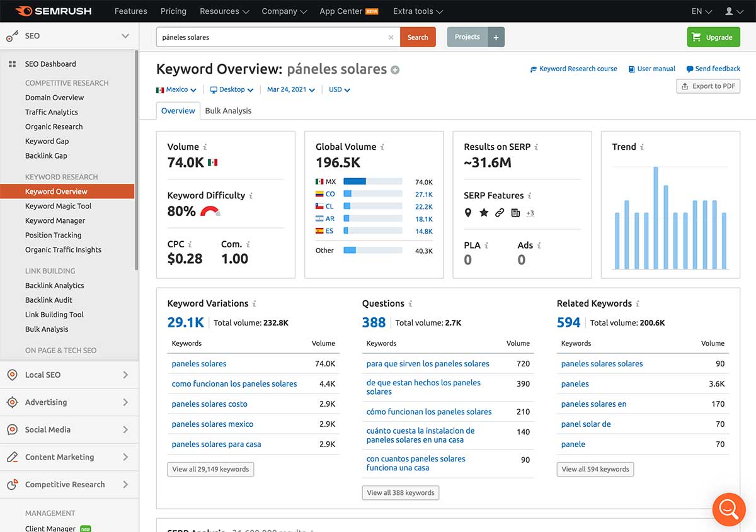
Task: Click the local pack SERP feature icon
Action: pyautogui.click(x=467, y=213)
